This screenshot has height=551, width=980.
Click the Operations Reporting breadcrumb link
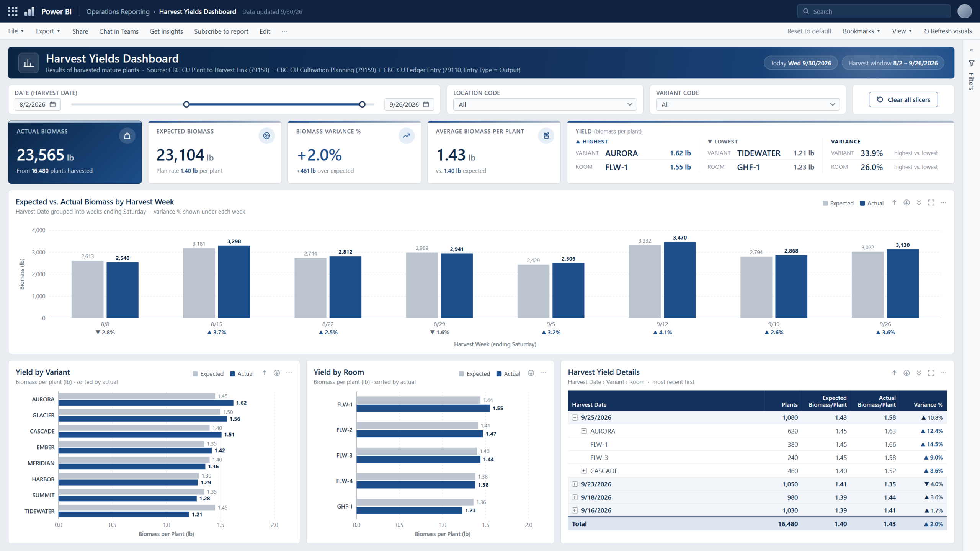118,11
